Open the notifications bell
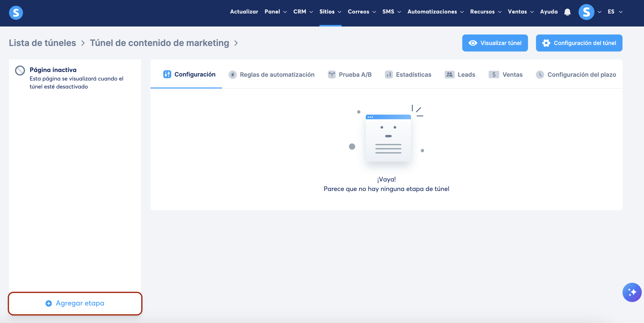Viewport: 644px width, 323px height. (567, 12)
